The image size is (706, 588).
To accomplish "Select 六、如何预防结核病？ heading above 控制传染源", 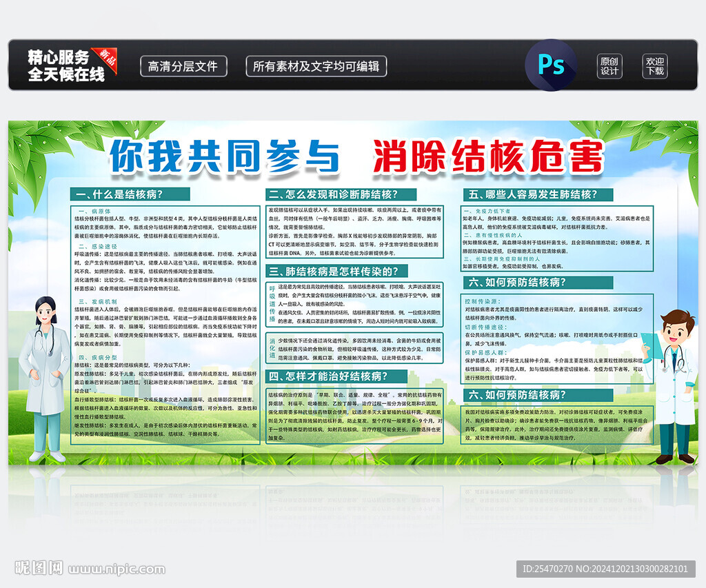I will 538,283.
